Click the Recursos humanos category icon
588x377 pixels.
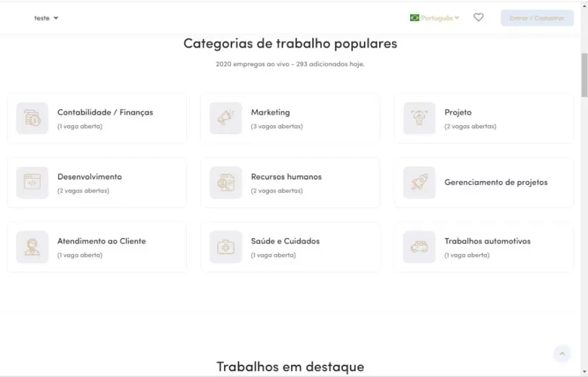coord(225,182)
